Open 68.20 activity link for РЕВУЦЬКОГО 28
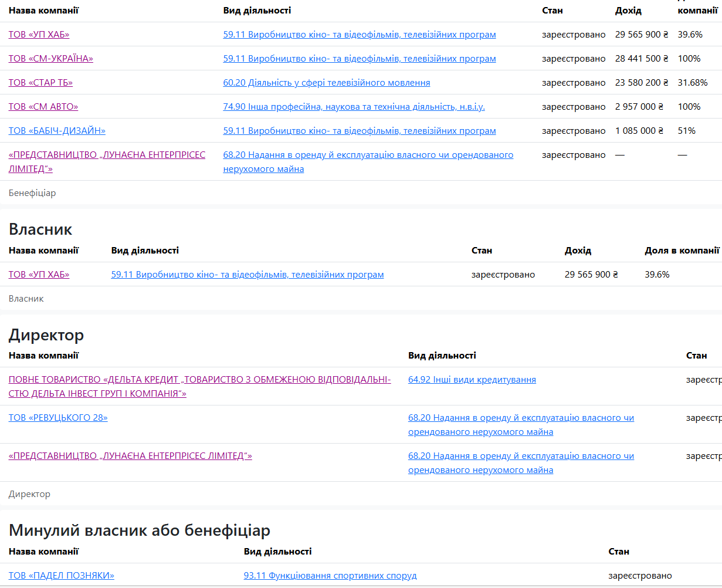The image size is (722, 588). point(521,425)
